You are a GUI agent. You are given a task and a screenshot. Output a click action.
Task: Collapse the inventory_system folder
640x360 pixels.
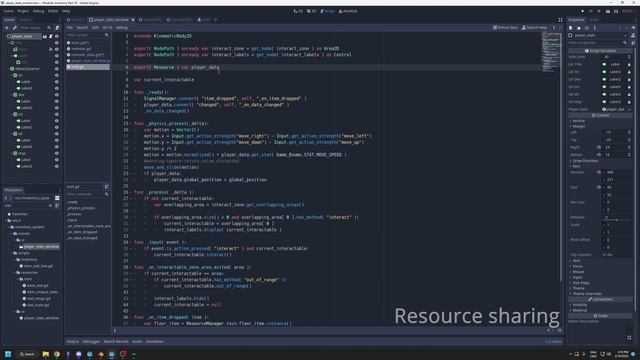9,227
